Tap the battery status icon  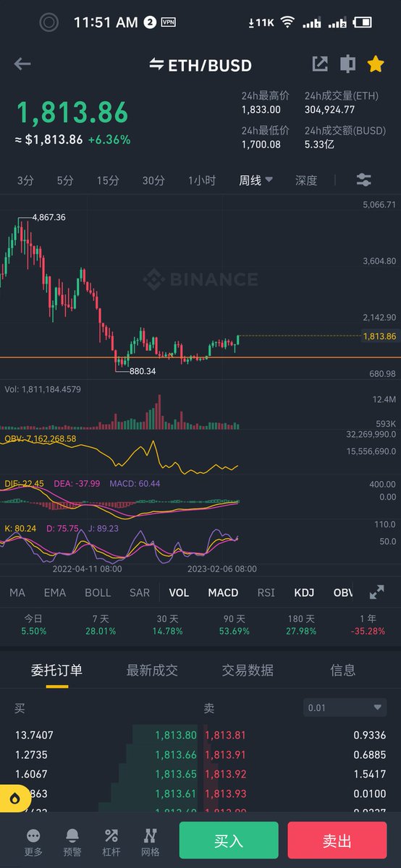364,22
